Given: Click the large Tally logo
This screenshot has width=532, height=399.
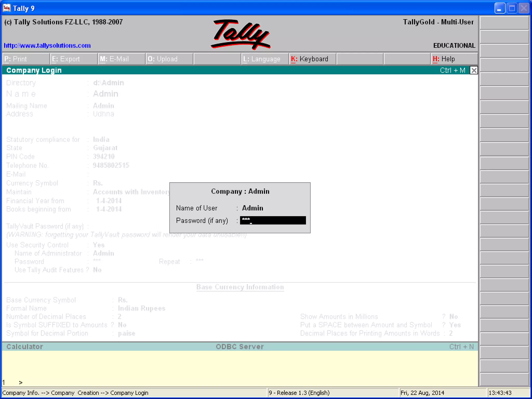Looking at the screenshot, I should tap(241, 34).
